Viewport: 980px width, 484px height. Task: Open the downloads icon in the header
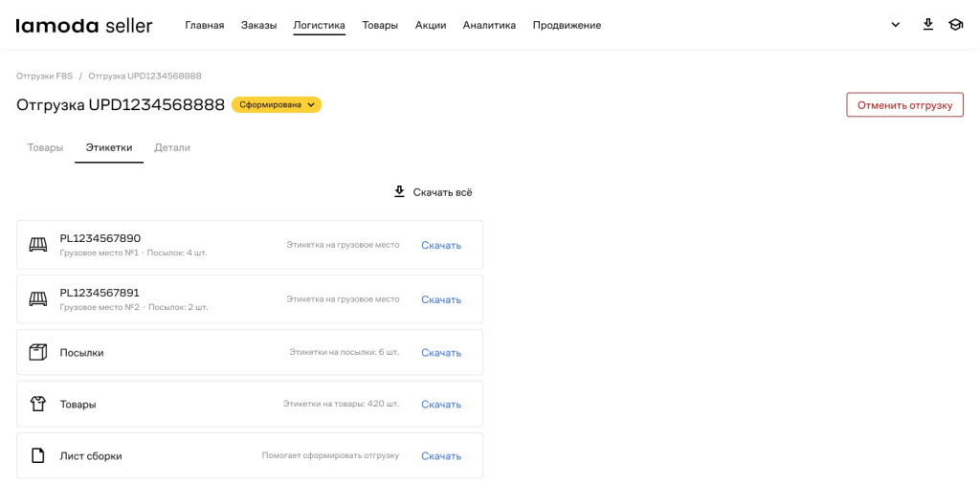coord(927,25)
